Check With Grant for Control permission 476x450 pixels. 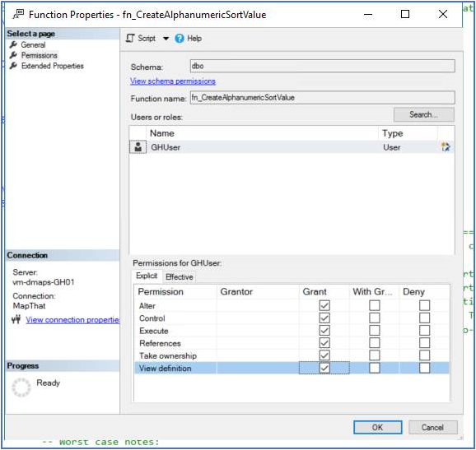click(375, 318)
